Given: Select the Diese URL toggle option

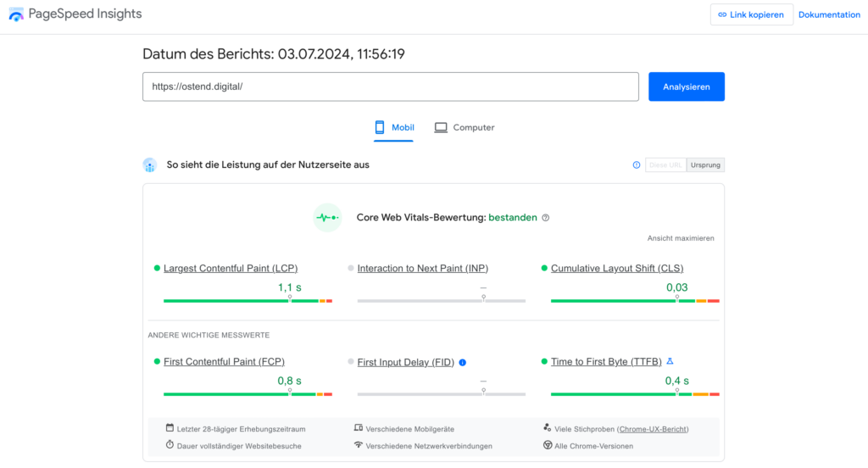Looking at the screenshot, I should (x=665, y=165).
